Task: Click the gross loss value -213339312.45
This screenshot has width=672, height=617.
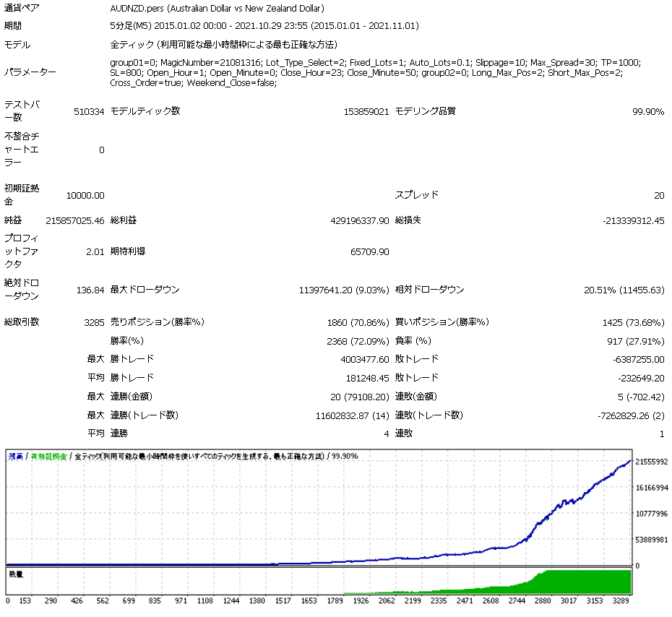Action: pyautogui.click(x=633, y=220)
